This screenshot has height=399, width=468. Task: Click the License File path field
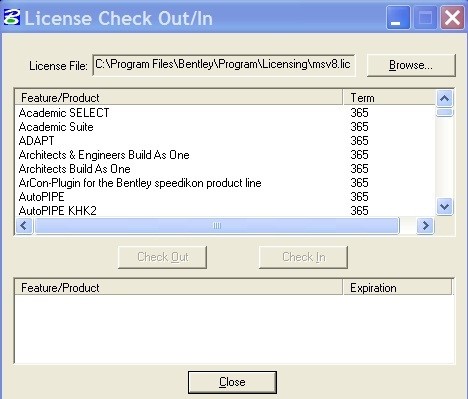[x=224, y=65]
